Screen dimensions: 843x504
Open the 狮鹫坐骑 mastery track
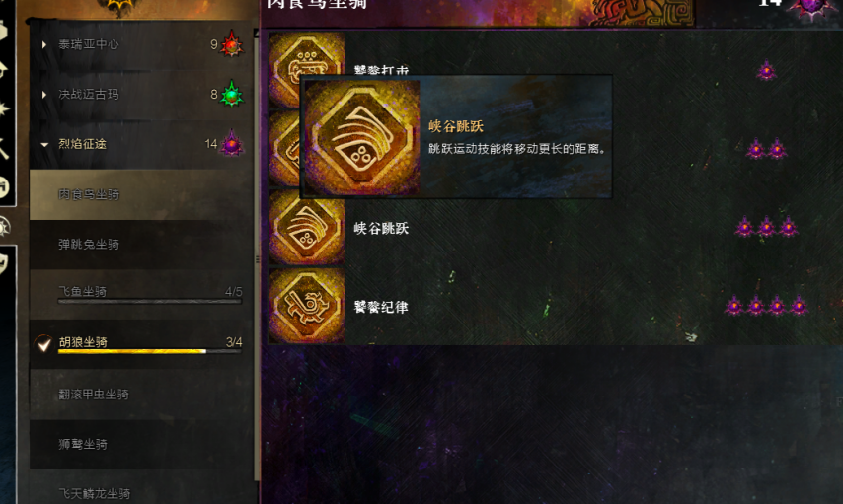point(141,445)
